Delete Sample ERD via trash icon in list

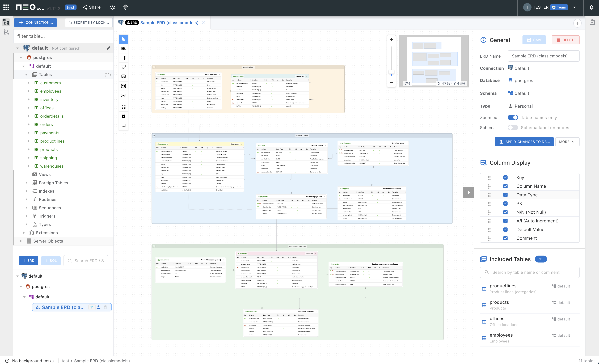105,307
